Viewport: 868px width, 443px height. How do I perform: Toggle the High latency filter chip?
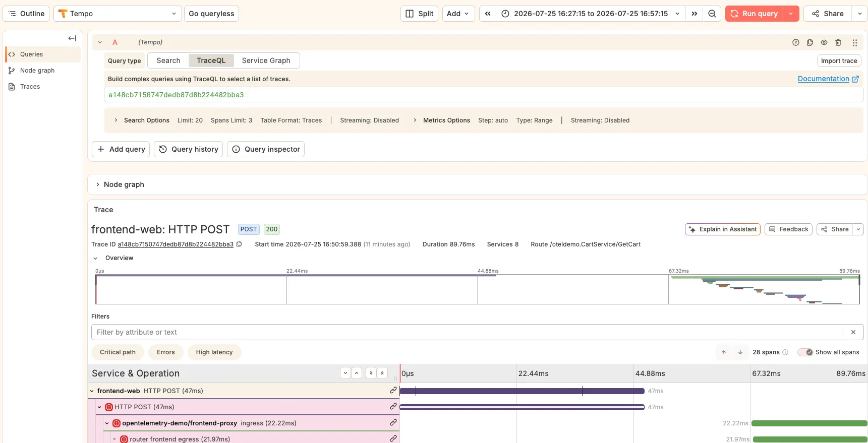tap(214, 352)
